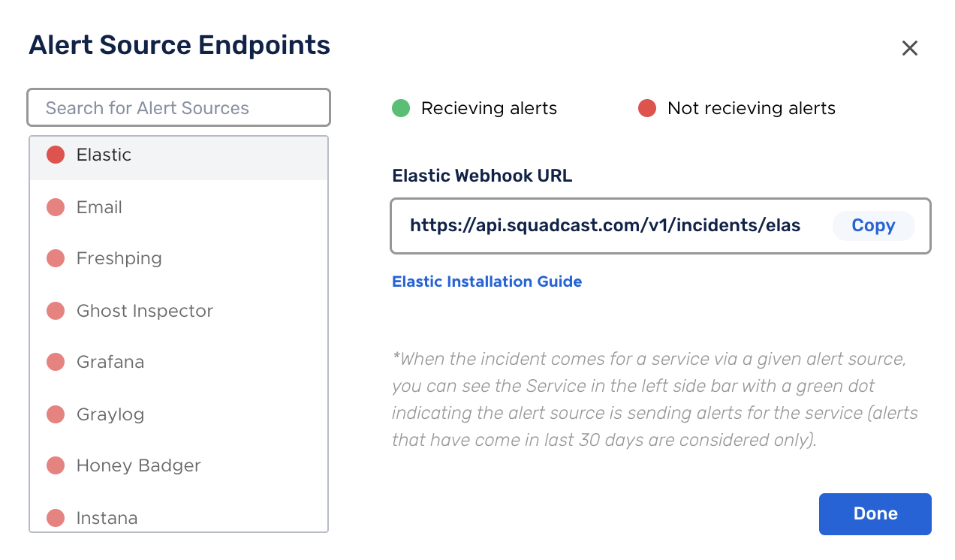The image size is (955, 560).
Task: Select Elastic in the alert sources list
Action: 179,155
